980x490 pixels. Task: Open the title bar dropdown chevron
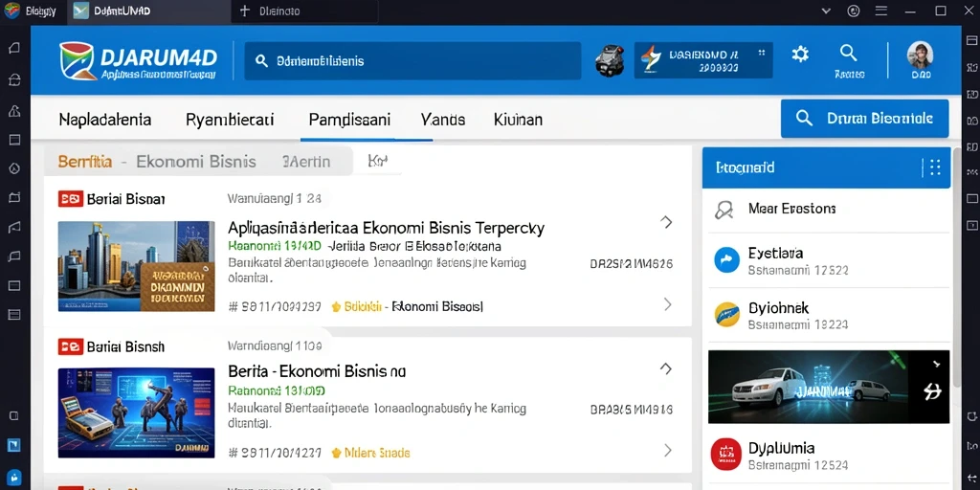pyautogui.click(x=826, y=11)
